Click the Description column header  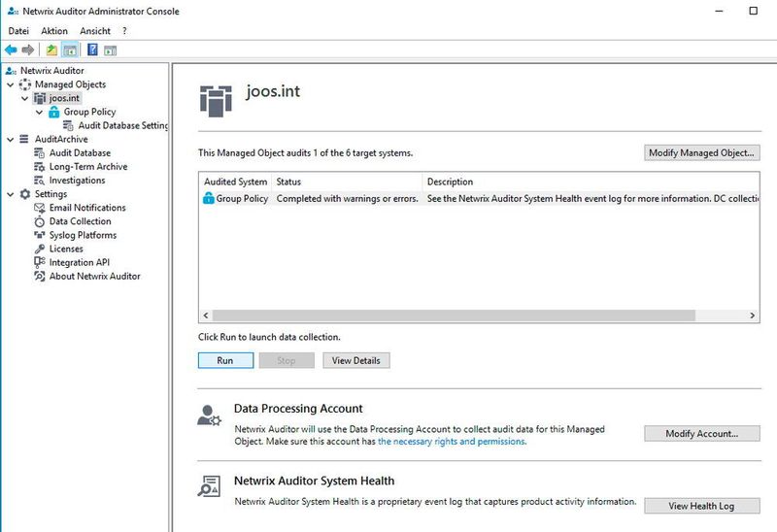point(591,182)
